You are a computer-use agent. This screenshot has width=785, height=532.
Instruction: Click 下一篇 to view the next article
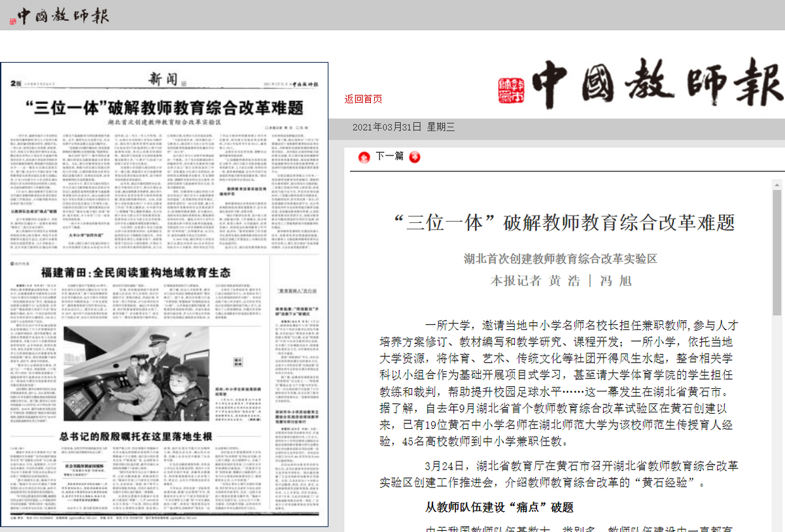pos(389,157)
